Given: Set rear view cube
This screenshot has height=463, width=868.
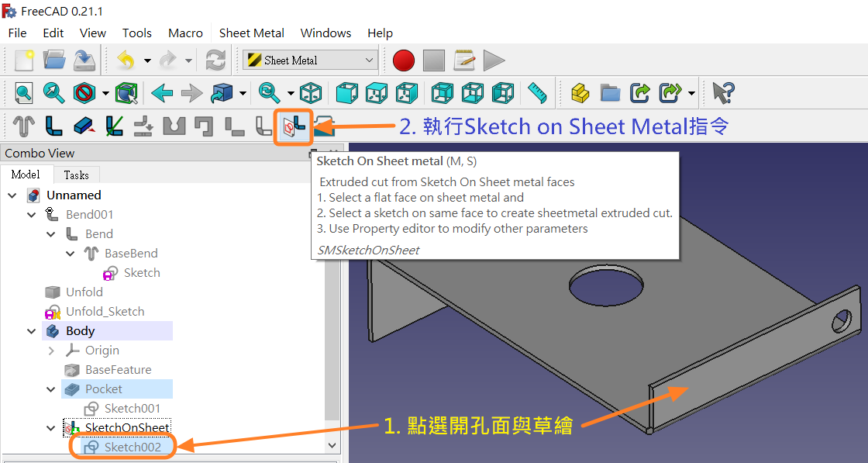Looking at the screenshot, I should pos(443,93).
